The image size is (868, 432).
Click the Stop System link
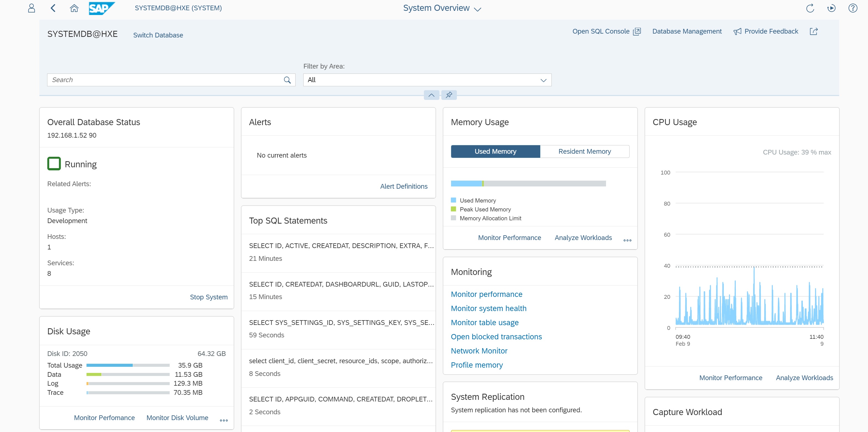[208, 297]
